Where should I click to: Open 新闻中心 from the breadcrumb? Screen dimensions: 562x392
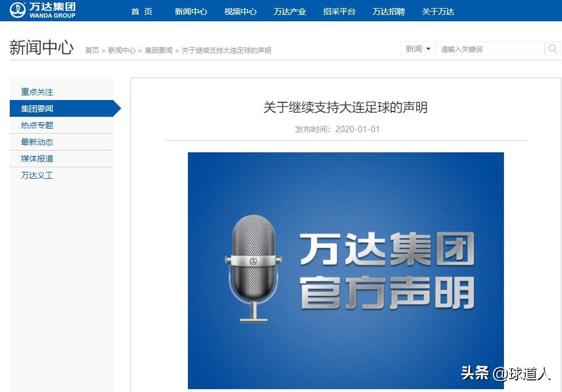(x=122, y=50)
